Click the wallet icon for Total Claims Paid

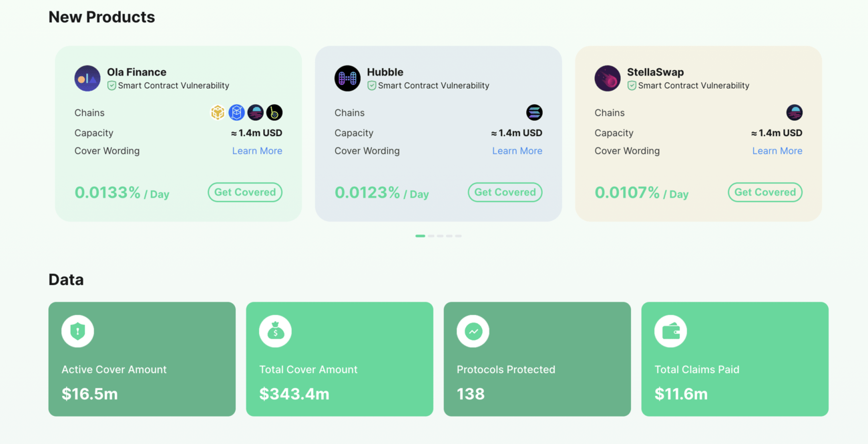tap(670, 331)
